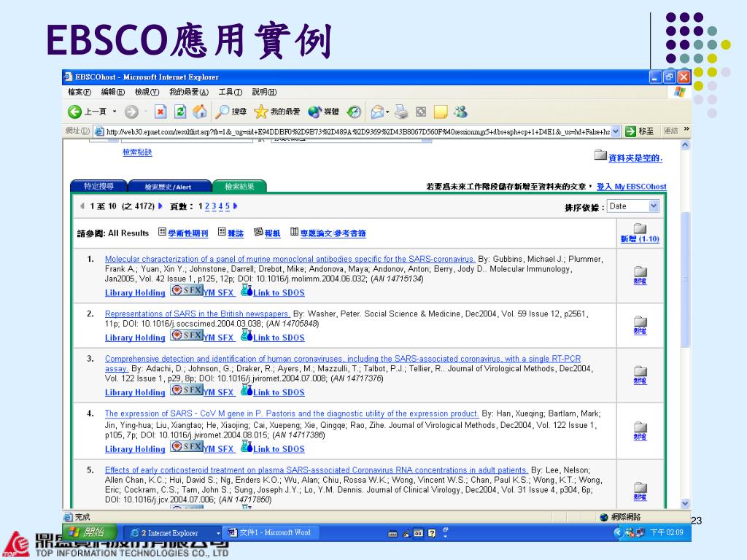The width and height of the screenshot is (747, 560).
Task: Switch to 2 Internet Explorer taskbar group
Action: 174,533
